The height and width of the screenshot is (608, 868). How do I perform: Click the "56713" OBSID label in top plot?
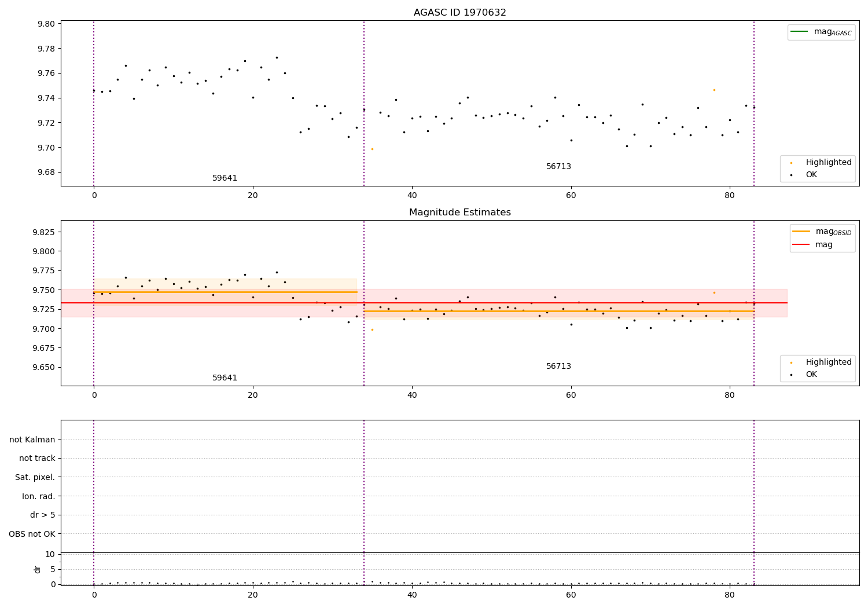tap(558, 167)
